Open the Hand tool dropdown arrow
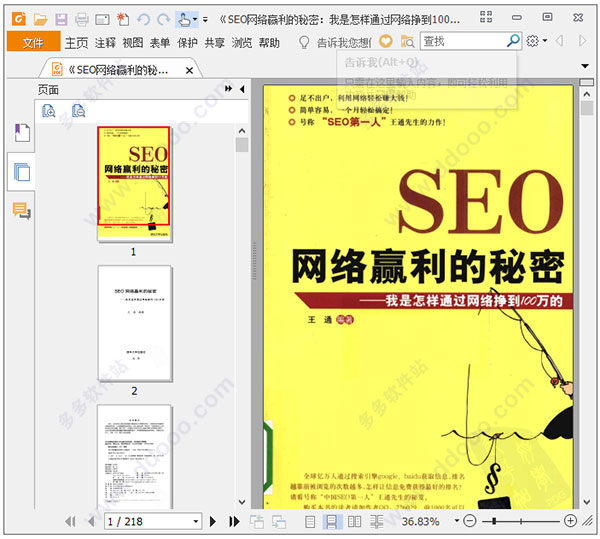This screenshot has height=539, width=600. pos(195,19)
